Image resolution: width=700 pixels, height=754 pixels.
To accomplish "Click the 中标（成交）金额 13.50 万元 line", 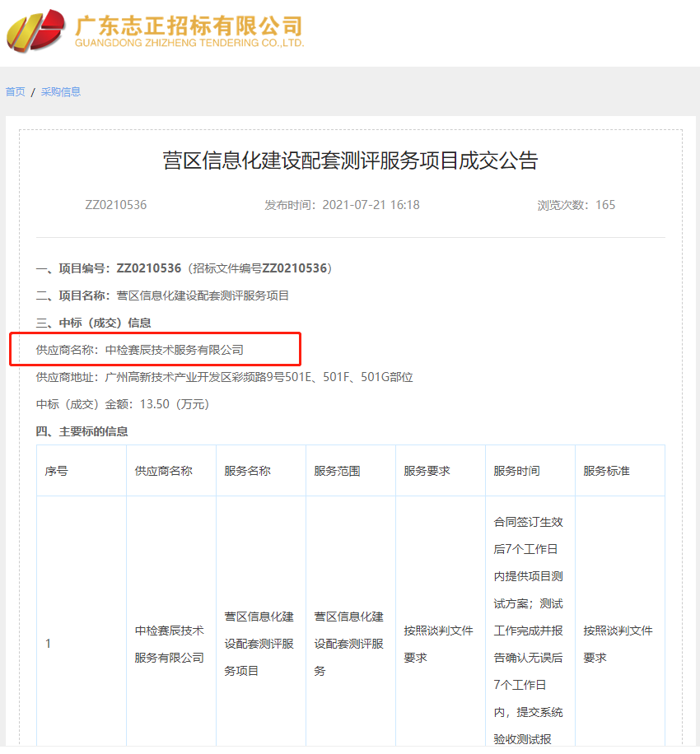I will [x=123, y=404].
